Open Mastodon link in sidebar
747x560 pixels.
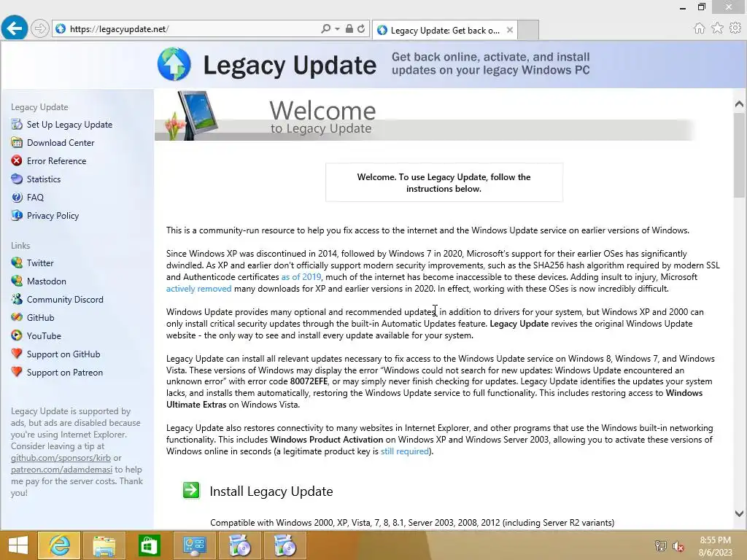pos(46,281)
